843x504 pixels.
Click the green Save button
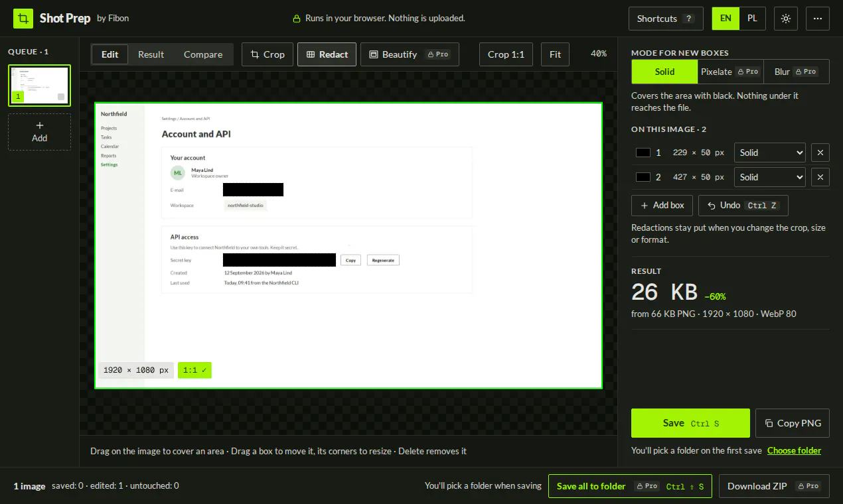pos(690,423)
